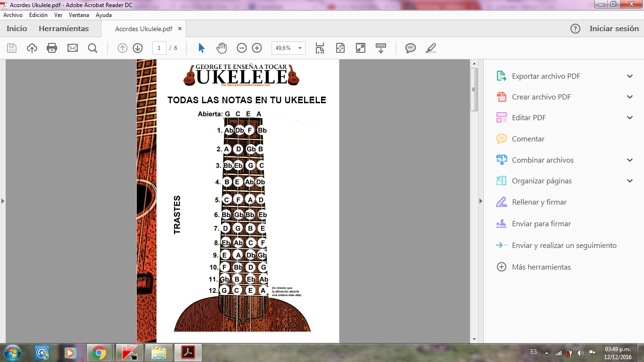Click the zoom out minus button
This screenshot has height=362, width=644.
click(241, 48)
